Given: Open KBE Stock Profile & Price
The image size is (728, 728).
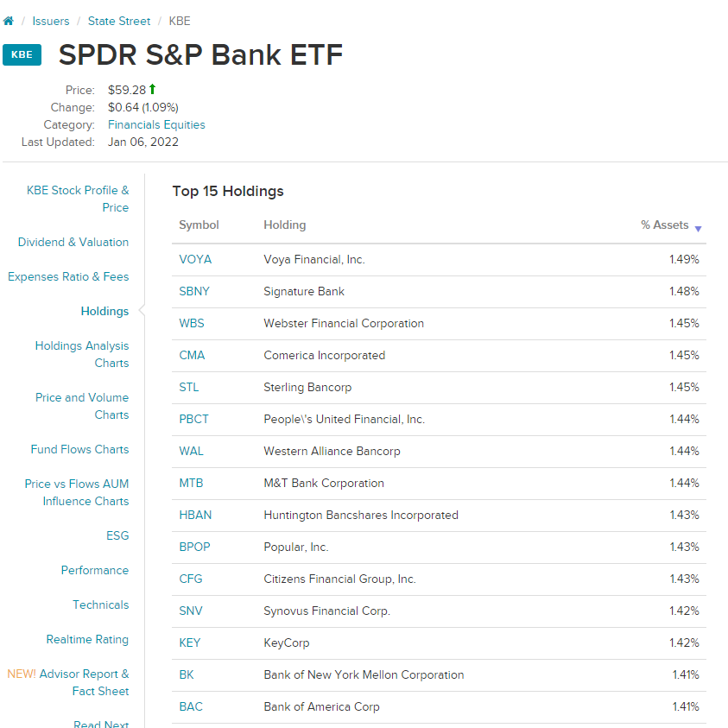Looking at the screenshot, I should click(78, 199).
